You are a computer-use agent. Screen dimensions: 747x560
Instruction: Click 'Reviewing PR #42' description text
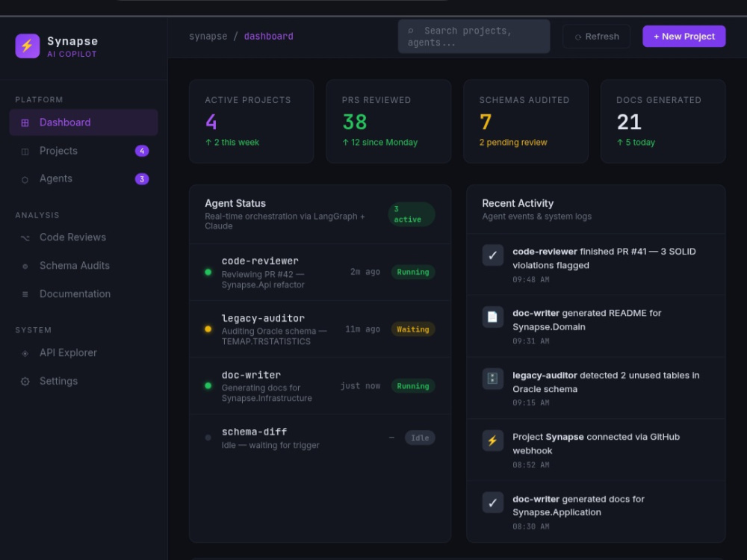tap(263, 279)
